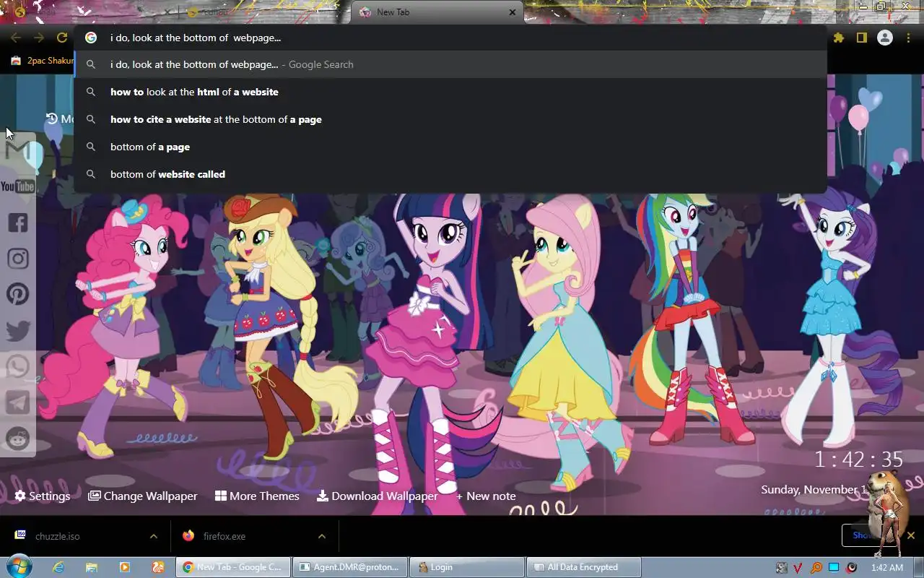The width and height of the screenshot is (924, 578).
Task: Open the Chrome profile avatar
Action: click(884, 38)
